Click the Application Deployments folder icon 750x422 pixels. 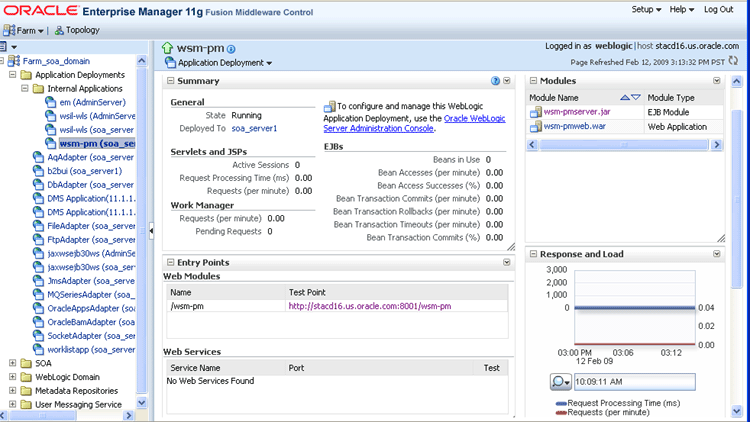[x=26, y=75]
